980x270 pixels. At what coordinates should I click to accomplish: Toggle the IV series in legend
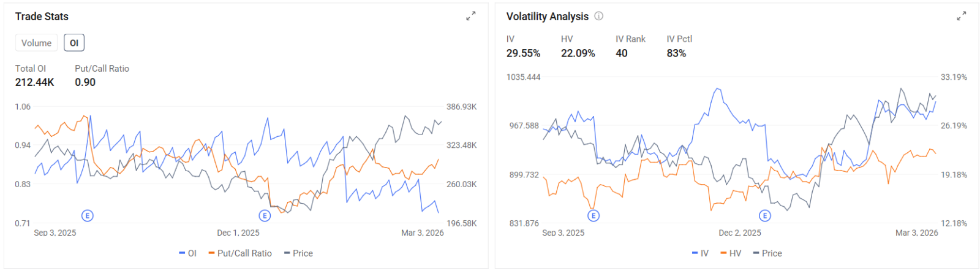pos(700,253)
